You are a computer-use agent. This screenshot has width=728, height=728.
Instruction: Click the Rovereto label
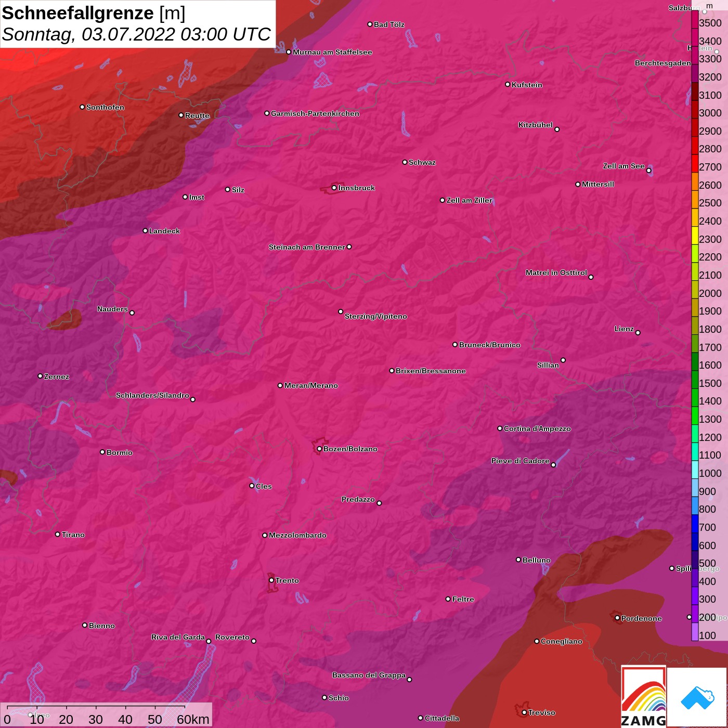232,637
